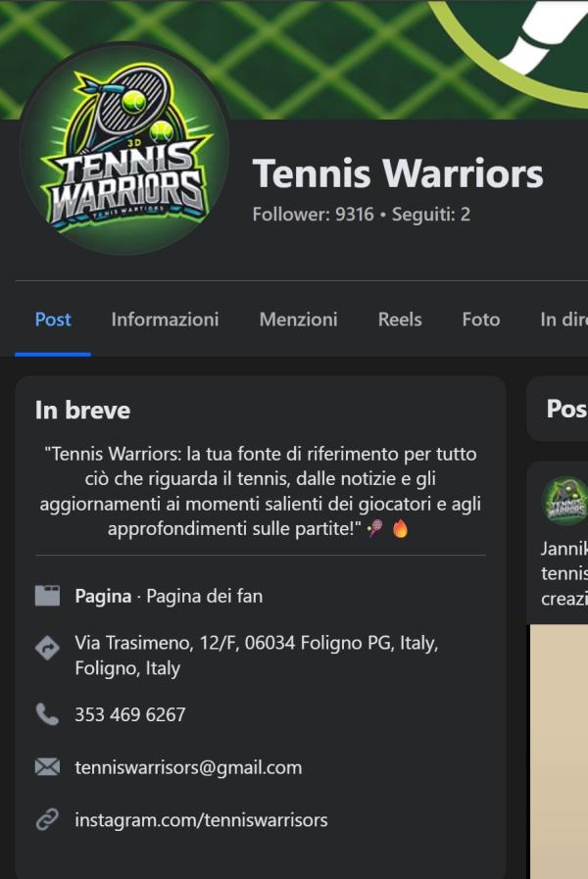Image resolution: width=588 pixels, height=879 pixels.
Task: Open the small Tennis Warriors avatar in post
Action: click(565, 501)
